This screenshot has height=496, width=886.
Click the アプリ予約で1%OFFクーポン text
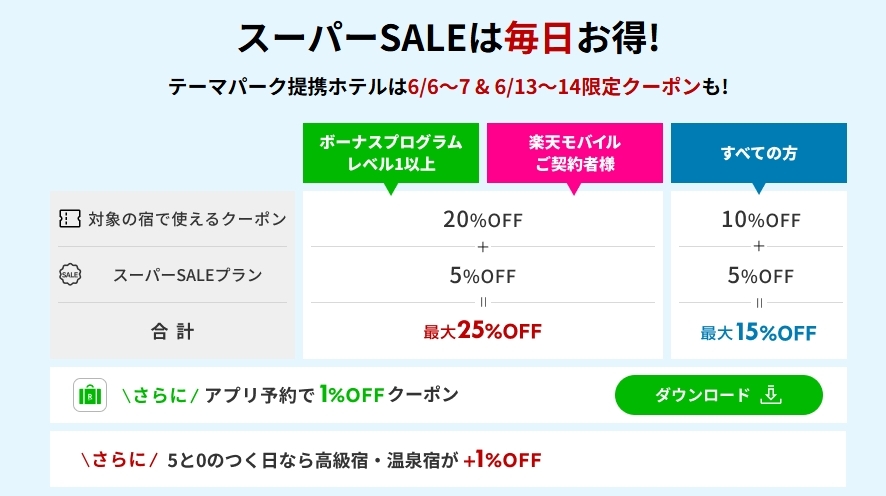click(331, 394)
